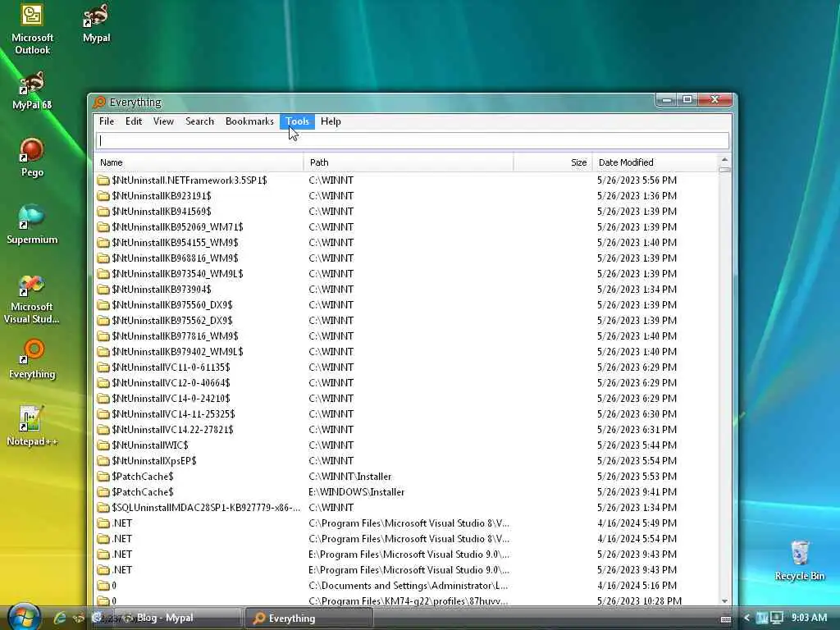Click folder icon of $NtUninstallKB973540_WM9L$
Viewport: 840px width, 630px height.
103,274
